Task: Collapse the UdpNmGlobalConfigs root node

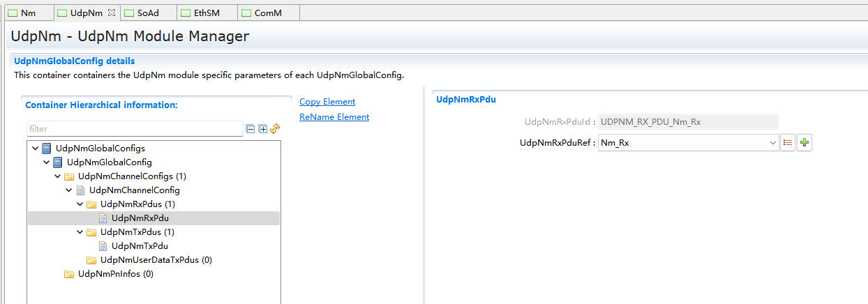Action: pyautogui.click(x=36, y=149)
